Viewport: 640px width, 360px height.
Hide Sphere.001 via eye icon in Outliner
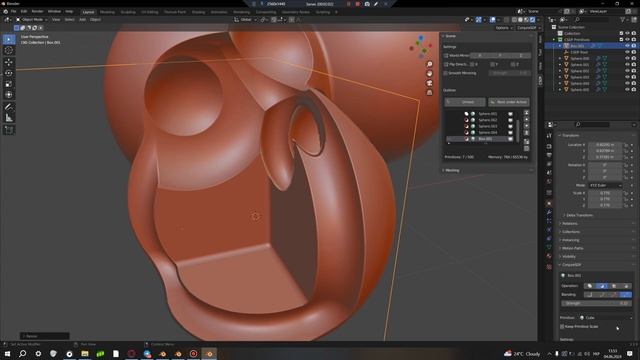point(627,64)
